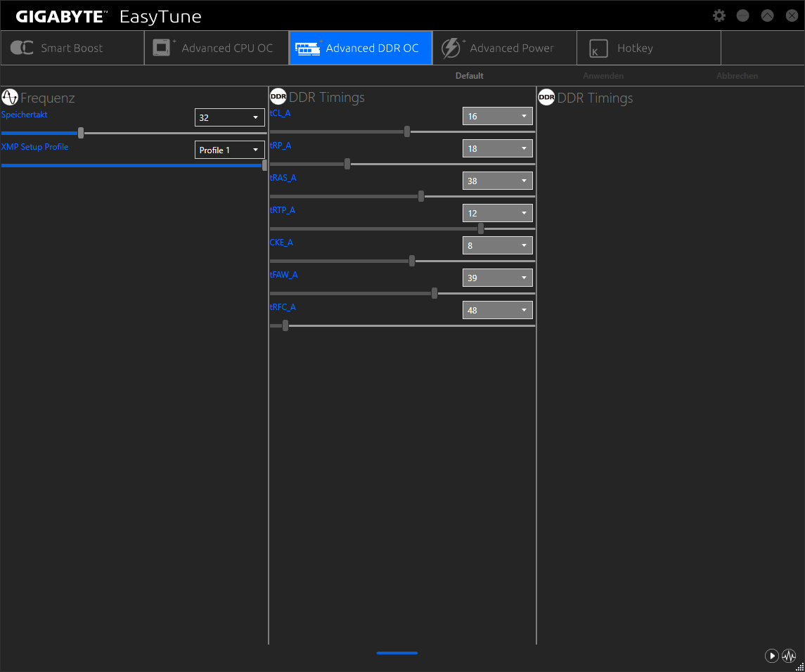Open the XMP Setup Profile dropdown

tap(229, 150)
